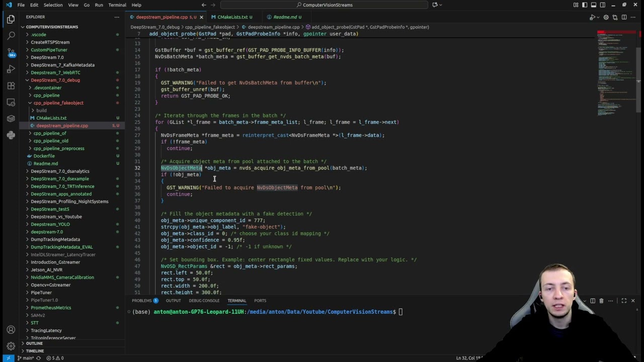Click the add_object_probe breadcrumb segment
644x362 pixels.
coord(367,27)
